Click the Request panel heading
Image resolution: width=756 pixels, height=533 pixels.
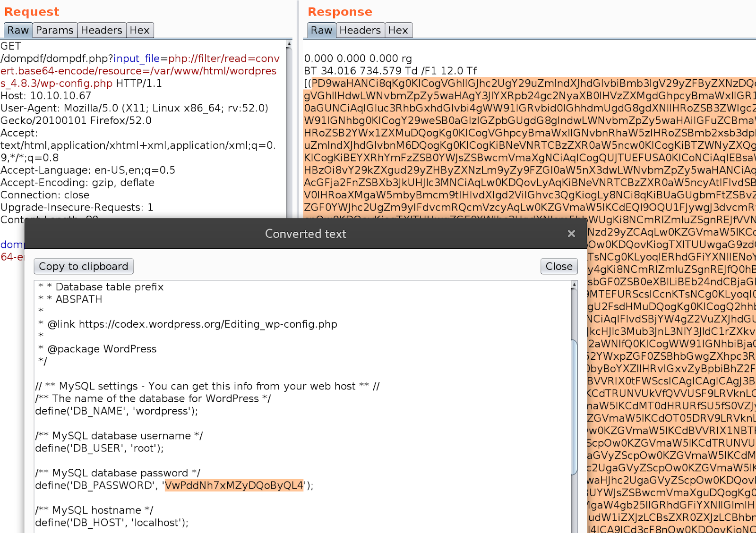point(32,12)
